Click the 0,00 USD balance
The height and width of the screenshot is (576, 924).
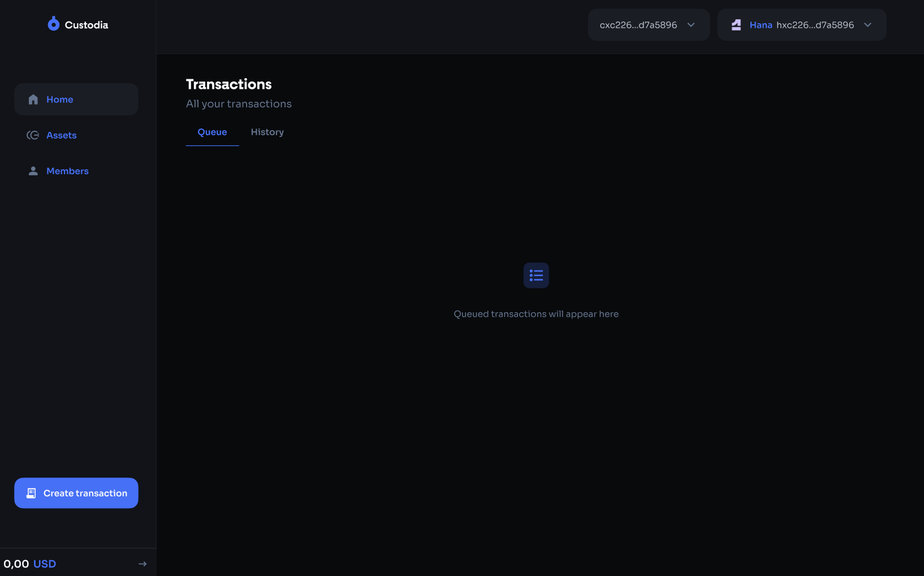tap(30, 564)
